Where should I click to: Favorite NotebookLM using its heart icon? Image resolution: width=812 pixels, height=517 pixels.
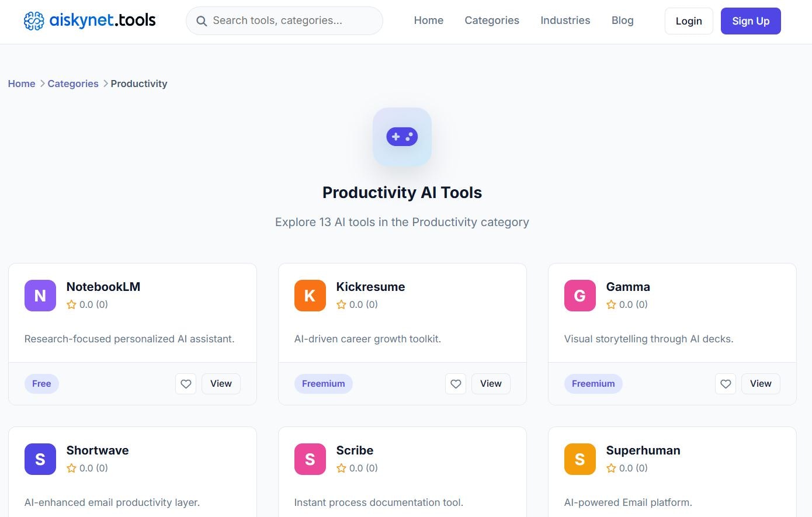pyautogui.click(x=186, y=384)
